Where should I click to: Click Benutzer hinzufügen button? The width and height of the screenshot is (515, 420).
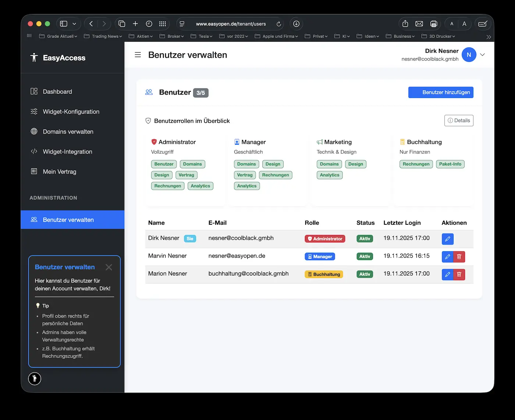441,92
